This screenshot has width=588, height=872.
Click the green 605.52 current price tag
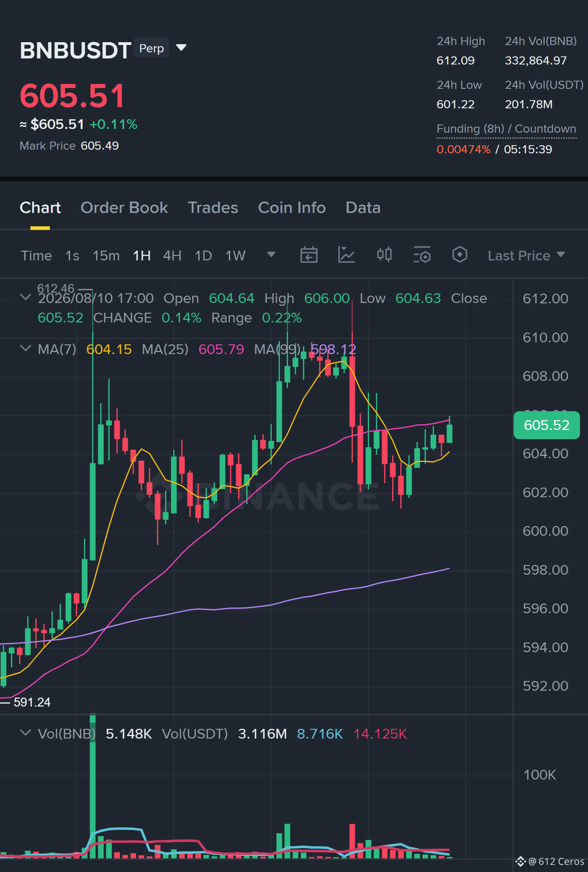pyautogui.click(x=547, y=425)
